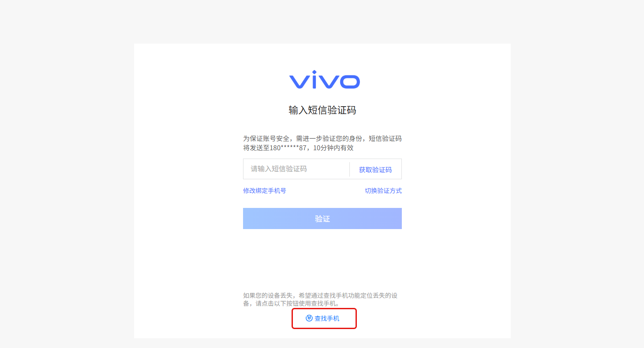
Task: Click the blue 验证 button
Action: pos(322,218)
